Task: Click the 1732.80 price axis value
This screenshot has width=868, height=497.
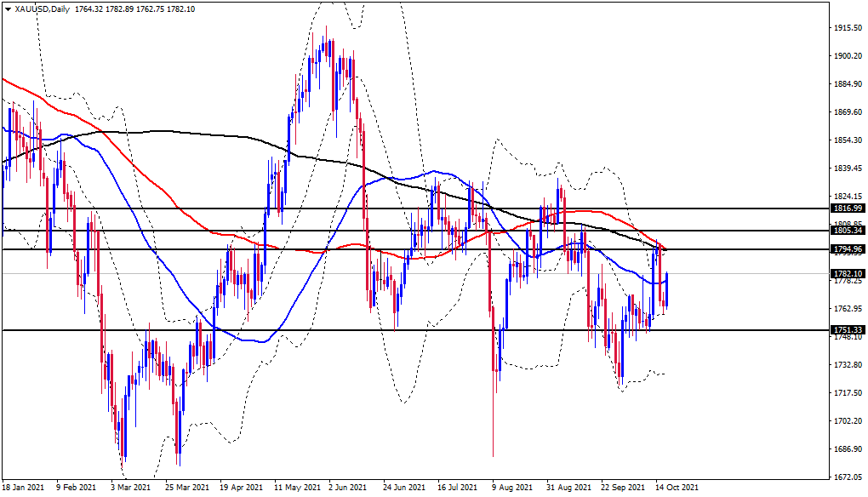Action: [848, 365]
